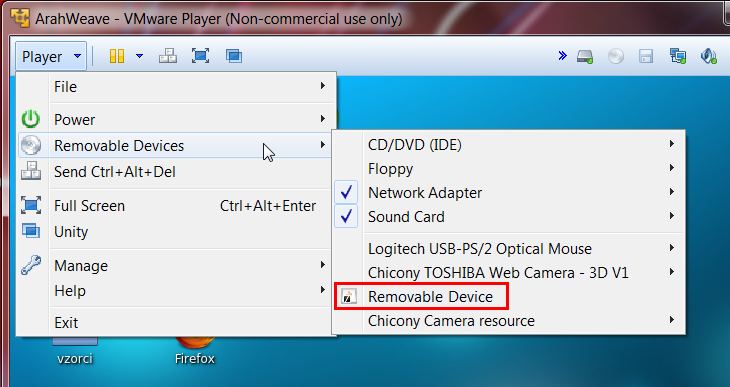Expand hidden toolbar items with double chevron

tap(562, 56)
